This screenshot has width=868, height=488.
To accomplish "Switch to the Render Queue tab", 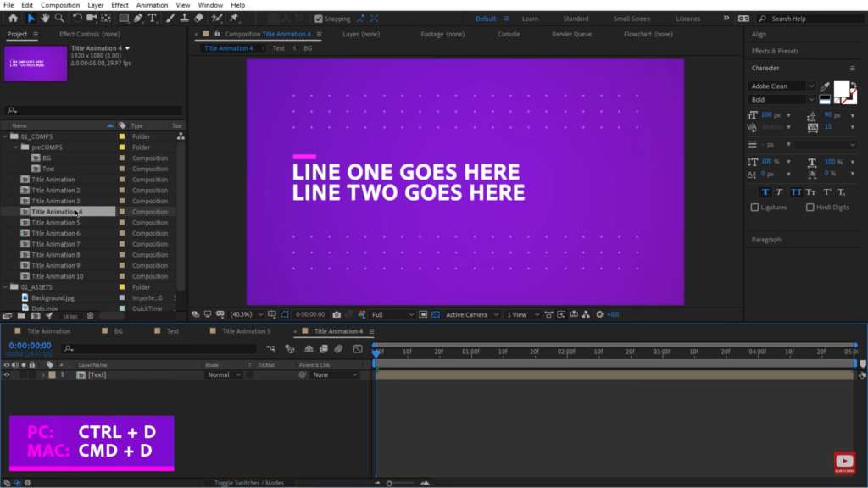I will point(572,34).
